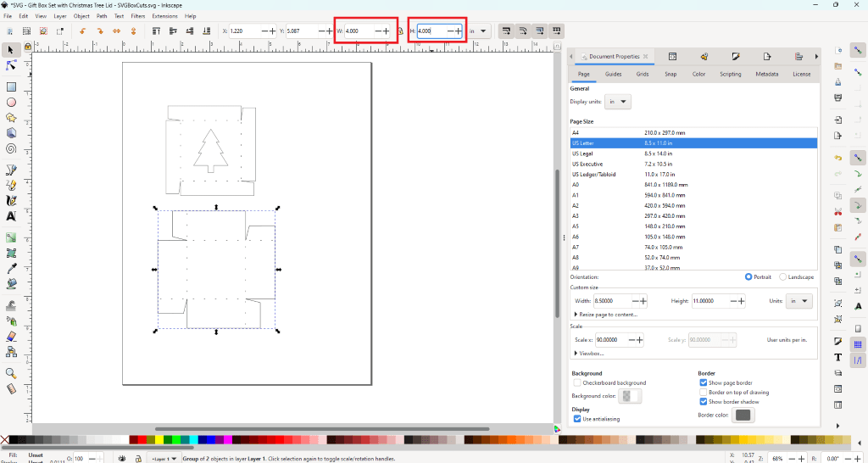Open the Filters menu
The image size is (868, 463).
(137, 16)
